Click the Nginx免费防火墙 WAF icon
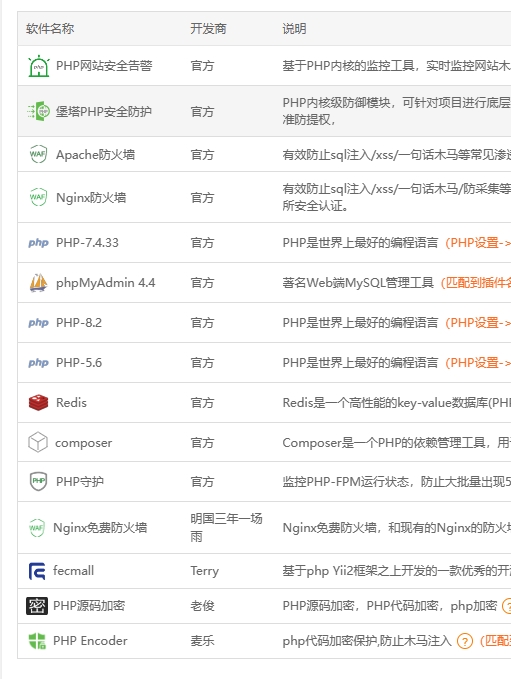Screen dimensions: 511x679 tap(36, 527)
